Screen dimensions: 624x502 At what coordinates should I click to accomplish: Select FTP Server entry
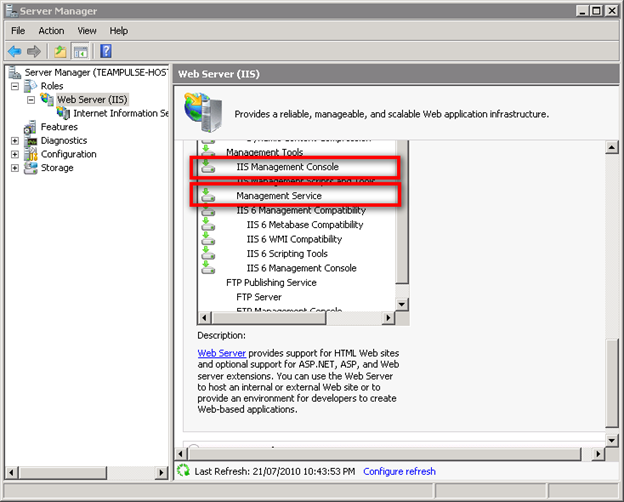click(259, 297)
